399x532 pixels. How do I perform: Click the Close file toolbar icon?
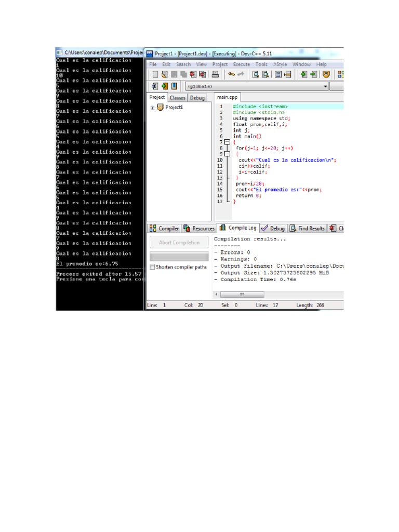pos(193,74)
